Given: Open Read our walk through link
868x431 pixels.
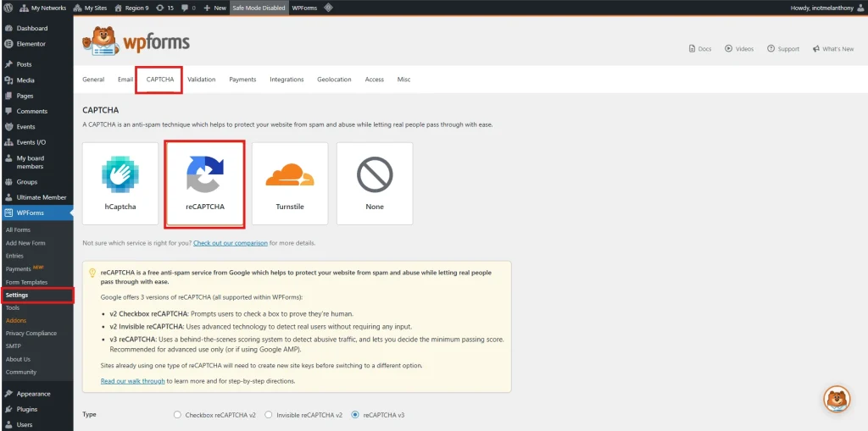Looking at the screenshot, I should [133, 381].
